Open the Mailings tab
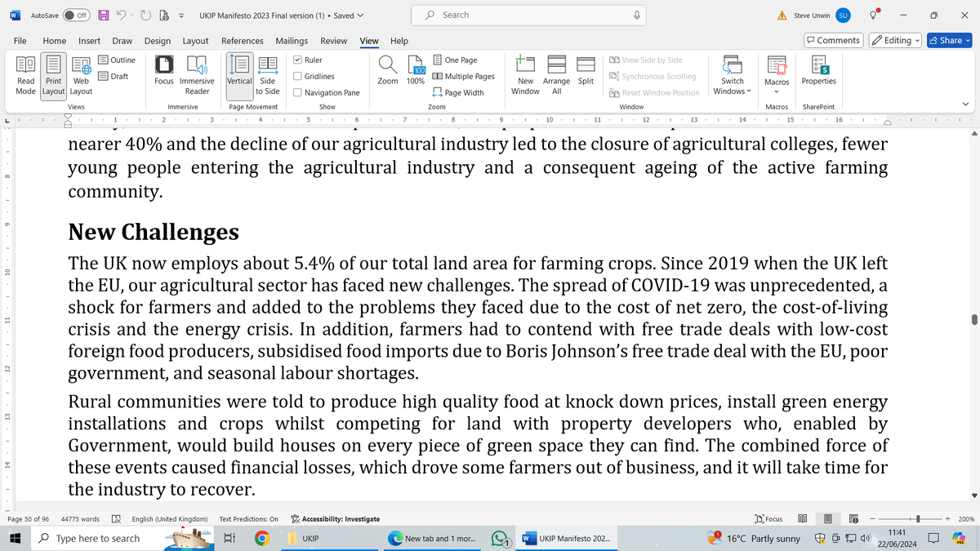 [292, 41]
